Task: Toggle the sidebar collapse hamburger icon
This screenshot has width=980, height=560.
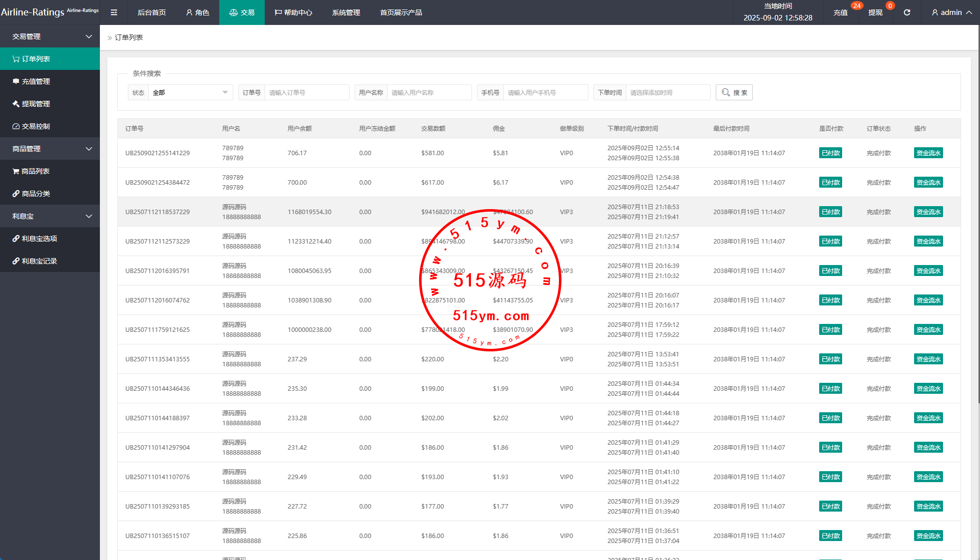Action: 114,12
